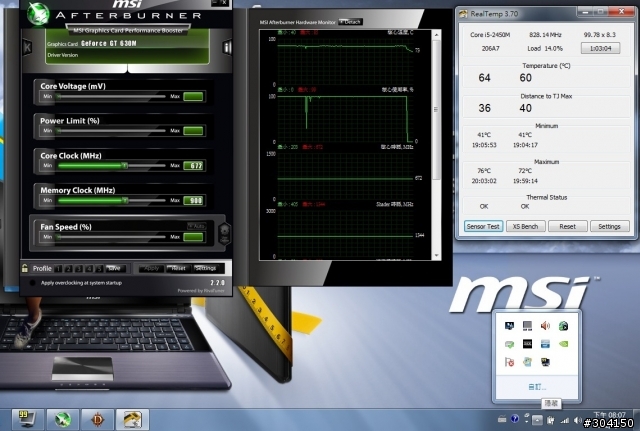
Task: Open the Afterburner info panel button
Action: click(227, 47)
